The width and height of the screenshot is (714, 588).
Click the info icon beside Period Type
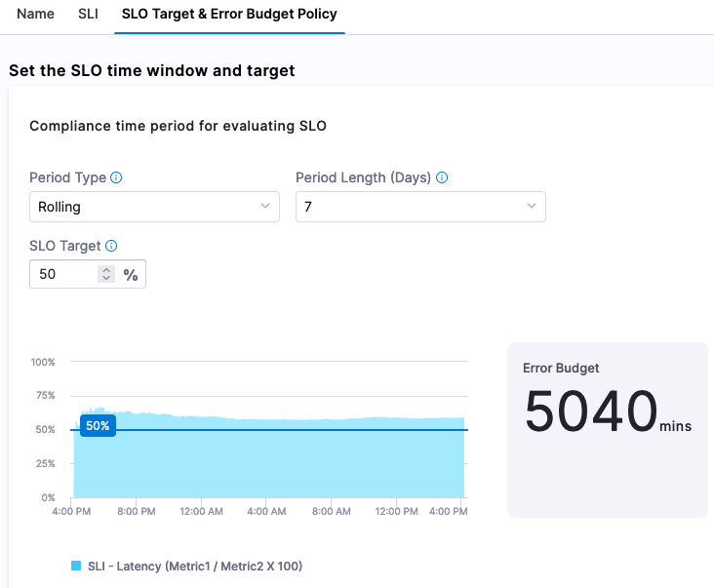tap(117, 178)
